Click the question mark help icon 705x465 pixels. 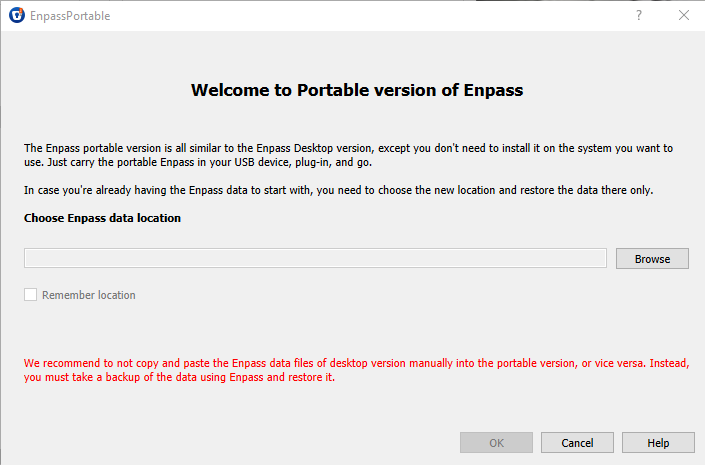tap(639, 16)
